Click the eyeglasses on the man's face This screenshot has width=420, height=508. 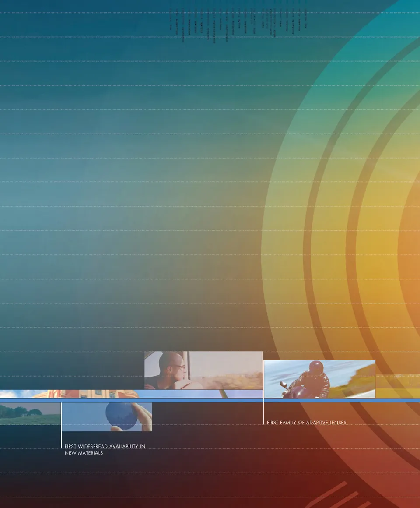[x=179, y=367]
